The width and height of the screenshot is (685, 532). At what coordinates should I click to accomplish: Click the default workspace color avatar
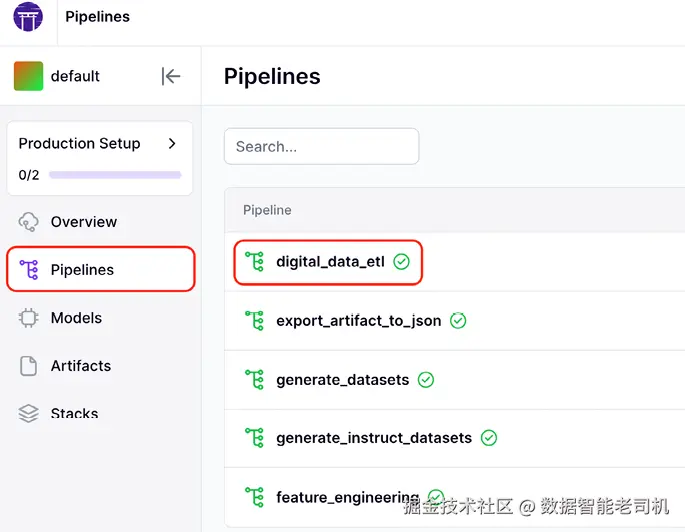tap(28, 76)
